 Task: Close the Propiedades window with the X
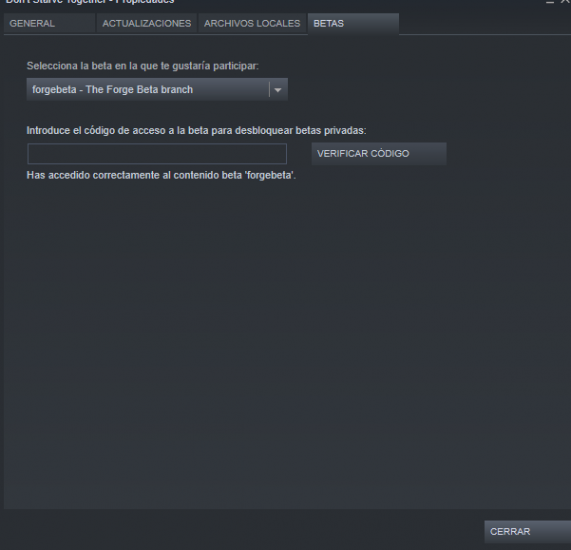tap(566, 2)
